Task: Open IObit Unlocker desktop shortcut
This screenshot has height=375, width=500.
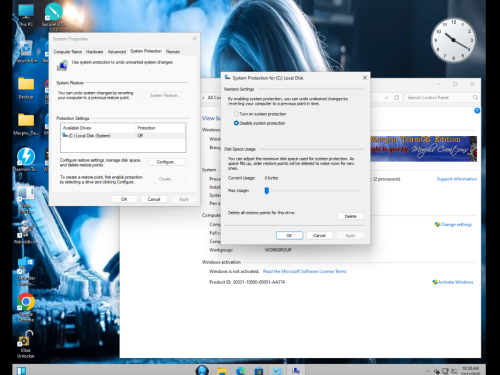Action: [26, 344]
